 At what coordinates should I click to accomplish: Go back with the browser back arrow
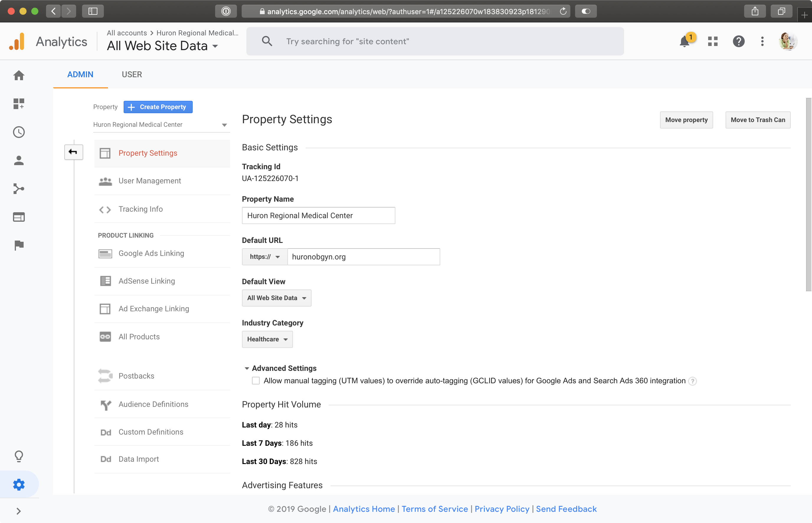click(x=54, y=11)
